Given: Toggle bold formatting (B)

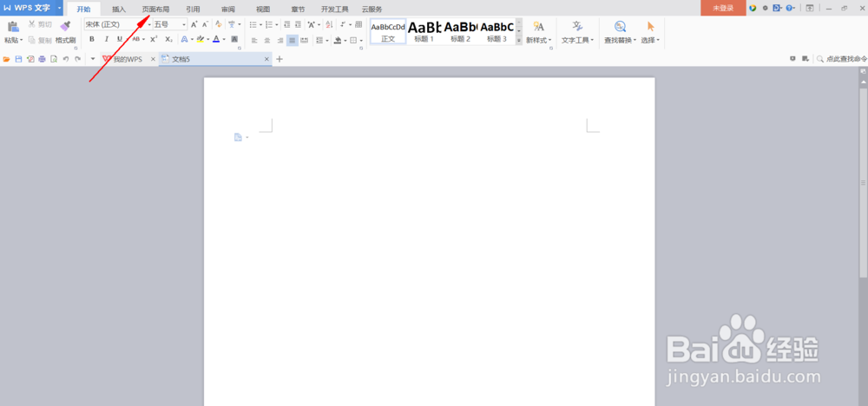Looking at the screenshot, I should [92, 39].
